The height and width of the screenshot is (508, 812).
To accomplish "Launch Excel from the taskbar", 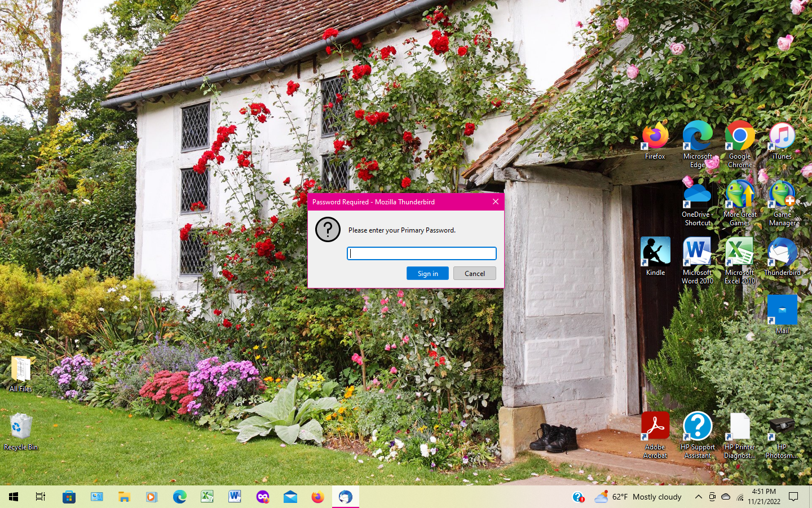I will point(207,497).
